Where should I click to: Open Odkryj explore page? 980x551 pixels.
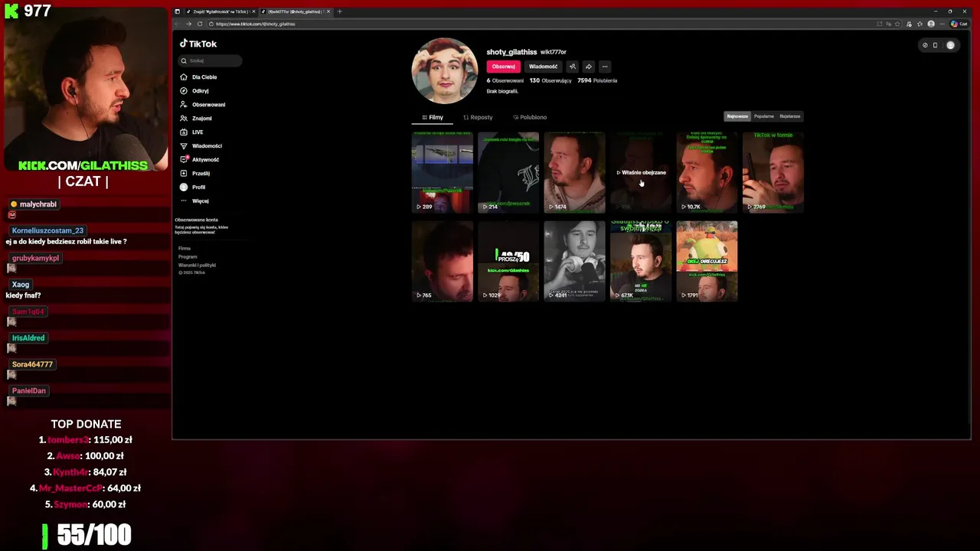click(x=194, y=91)
